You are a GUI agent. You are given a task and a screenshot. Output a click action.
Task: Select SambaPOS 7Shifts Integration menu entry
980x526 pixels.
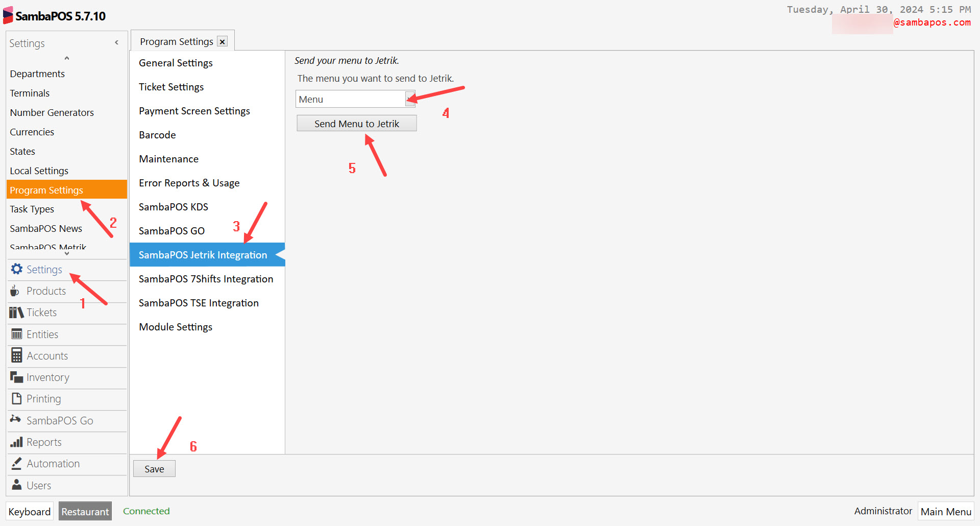(x=206, y=279)
